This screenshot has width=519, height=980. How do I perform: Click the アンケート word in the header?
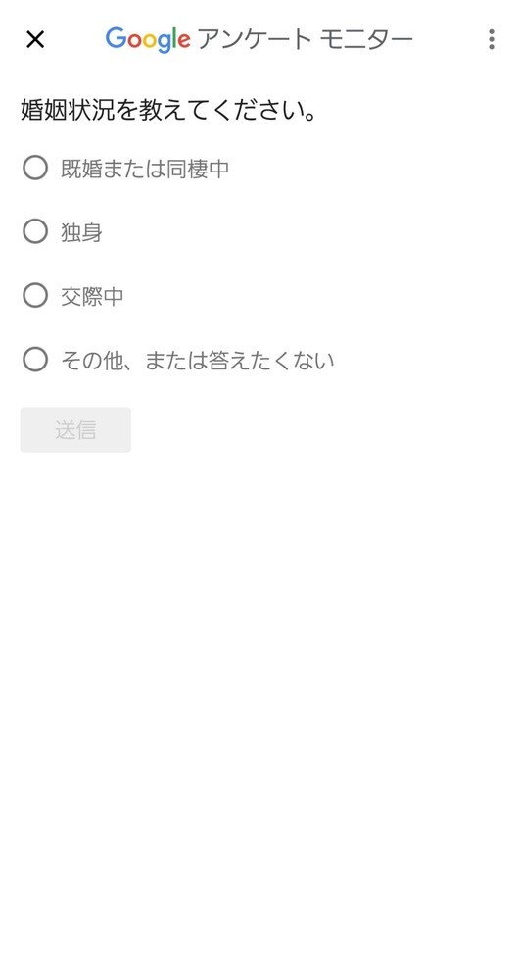point(255,40)
